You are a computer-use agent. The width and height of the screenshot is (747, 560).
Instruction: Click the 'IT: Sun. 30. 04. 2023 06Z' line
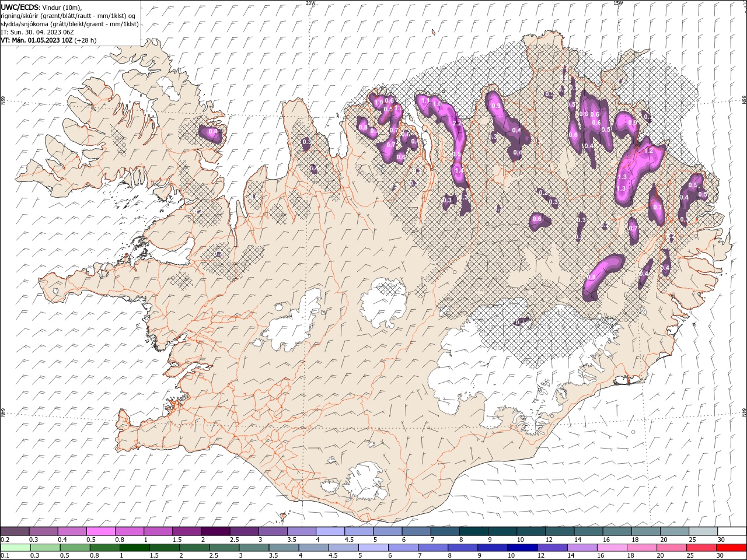pyautogui.click(x=37, y=32)
